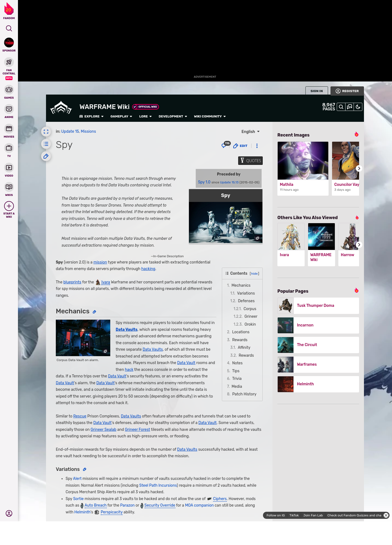Click the Fandom search icon in sidebar
The width and height of the screenshot is (392, 545).
click(9, 28)
